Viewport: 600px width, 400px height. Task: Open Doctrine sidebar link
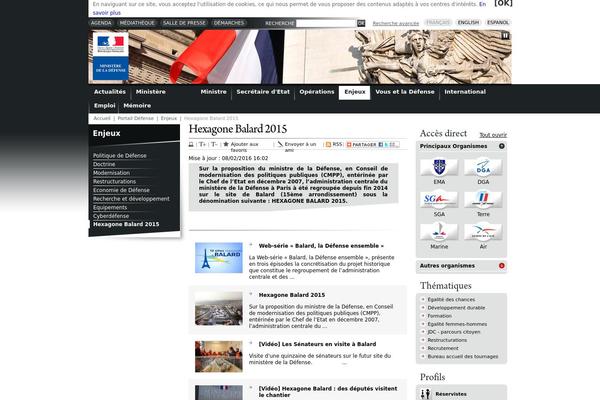(x=104, y=164)
